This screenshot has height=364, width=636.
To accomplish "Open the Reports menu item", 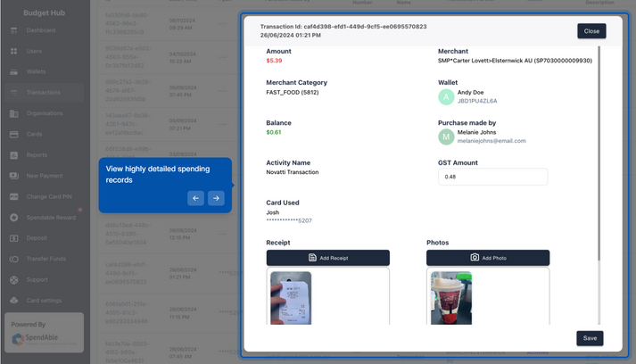I will 37,155.
